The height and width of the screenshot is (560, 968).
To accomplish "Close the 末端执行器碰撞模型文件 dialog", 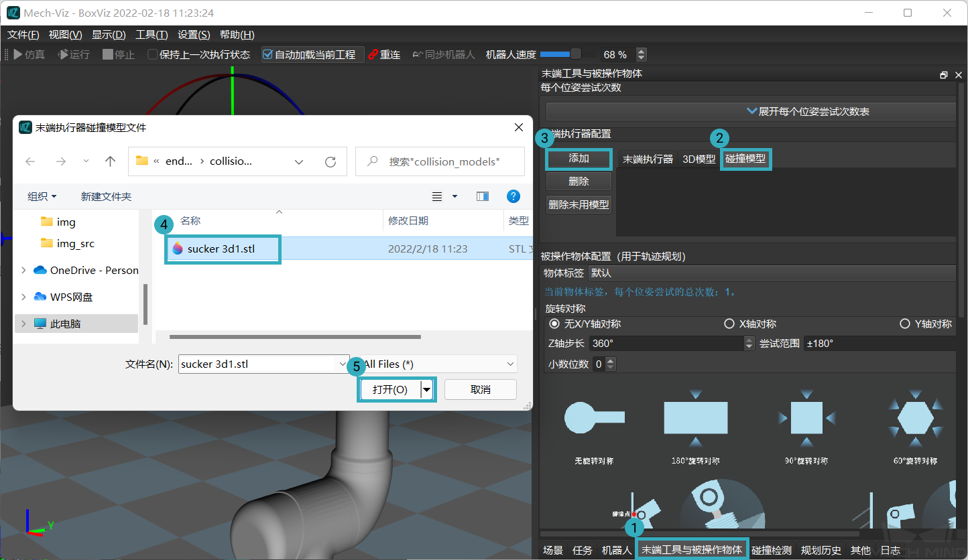I will [518, 127].
